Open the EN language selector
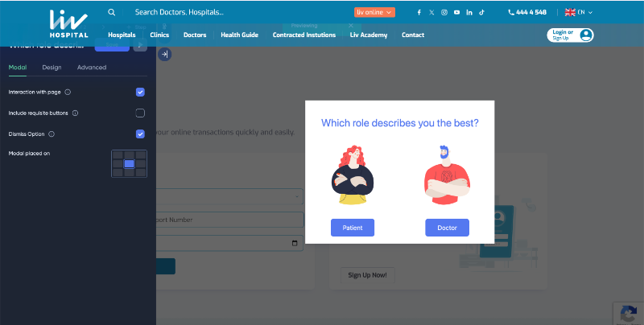 [578, 12]
